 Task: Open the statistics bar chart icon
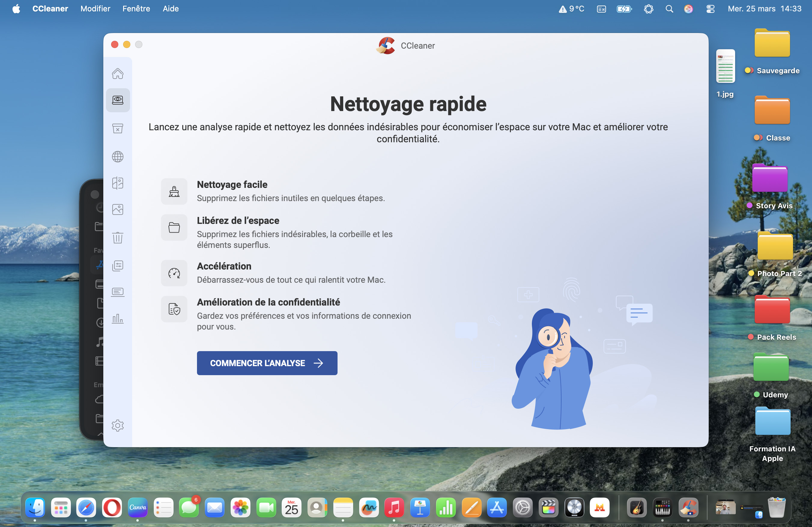pos(118,319)
